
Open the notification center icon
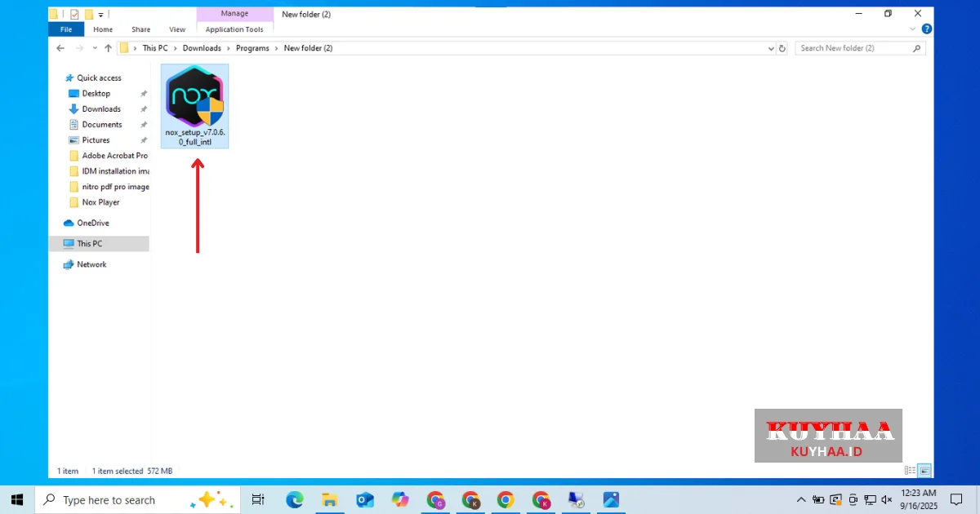[x=956, y=499]
